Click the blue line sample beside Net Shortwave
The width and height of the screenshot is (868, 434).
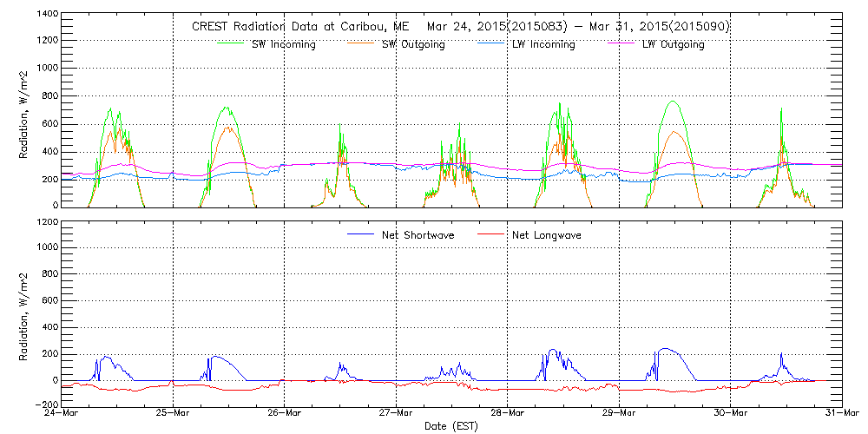361,234
